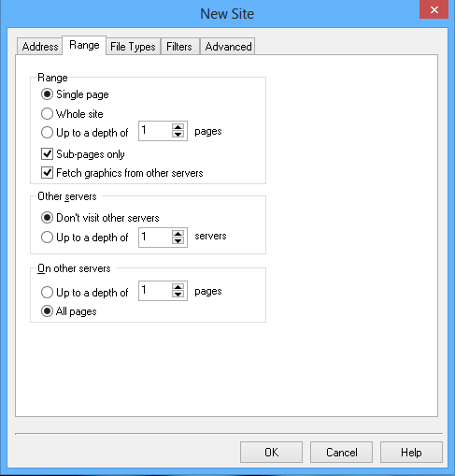
Task: Decrease Range depth pages spinner down arrow
Action: pos(178,135)
